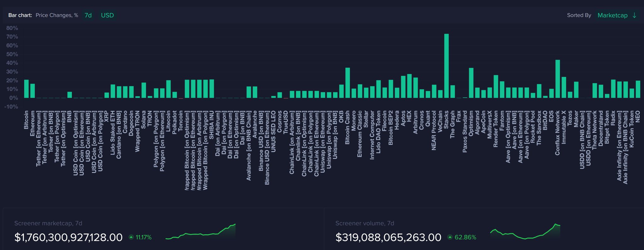
Task: Click the Stacks axis label
Action: [446, 120]
